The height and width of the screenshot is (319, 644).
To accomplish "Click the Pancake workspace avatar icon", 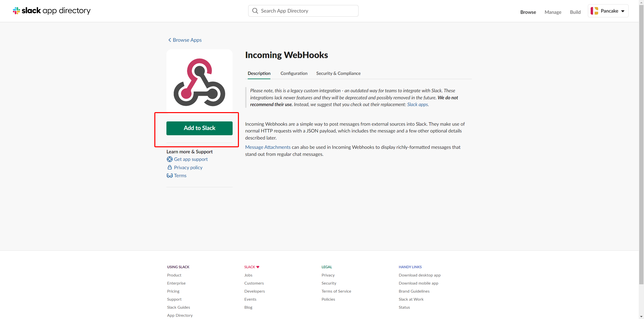I will 594,11.
